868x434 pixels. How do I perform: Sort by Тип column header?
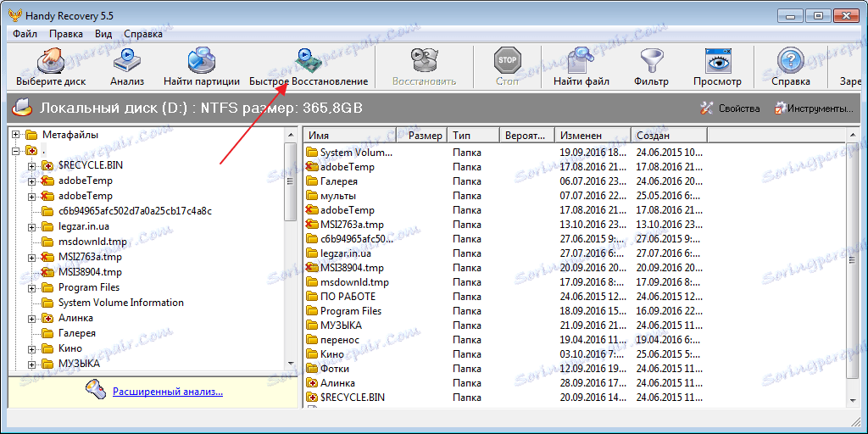(x=473, y=135)
